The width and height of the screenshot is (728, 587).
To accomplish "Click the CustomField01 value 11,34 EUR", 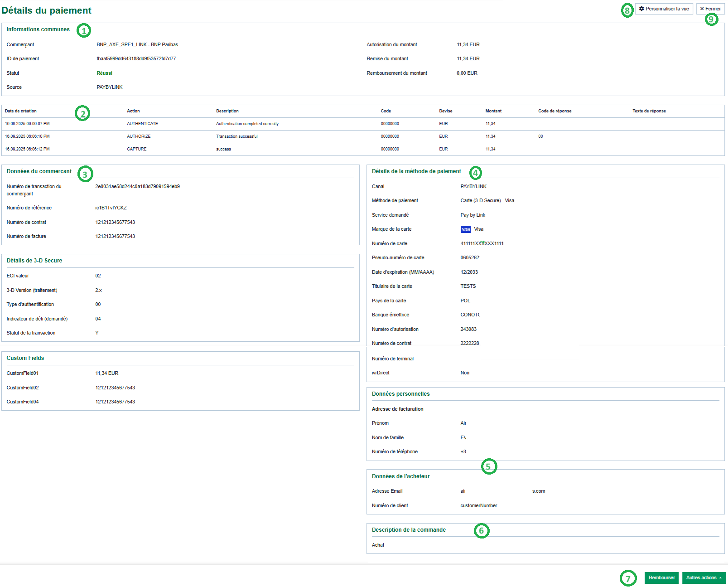I will pyautogui.click(x=107, y=373).
